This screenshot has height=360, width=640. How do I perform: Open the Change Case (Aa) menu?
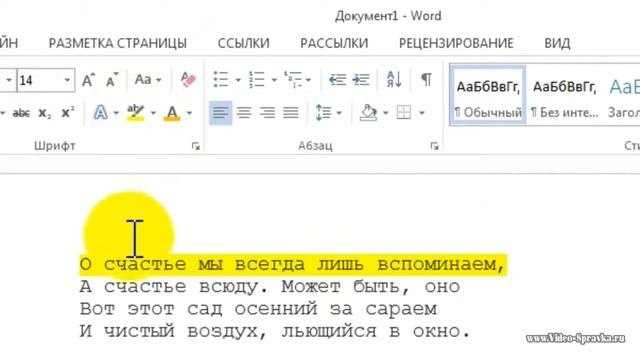click(x=147, y=80)
